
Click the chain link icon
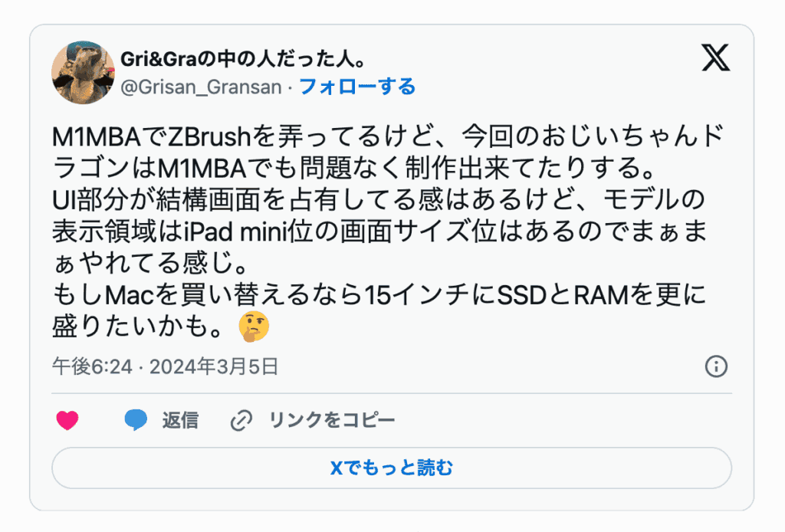[241, 420]
